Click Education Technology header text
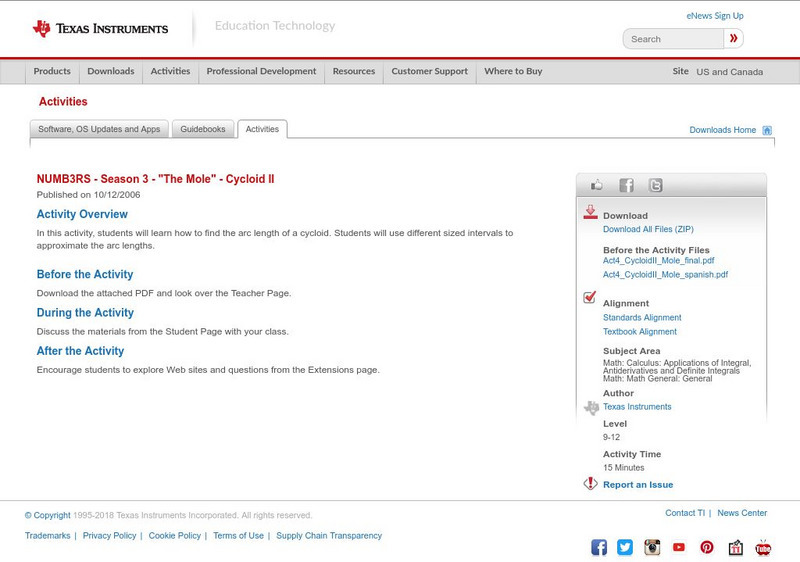 (x=275, y=26)
